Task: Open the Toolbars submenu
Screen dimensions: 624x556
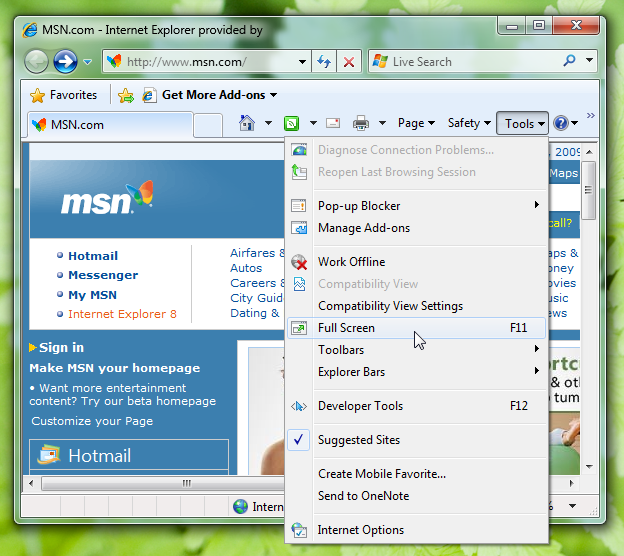Action: [417, 350]
